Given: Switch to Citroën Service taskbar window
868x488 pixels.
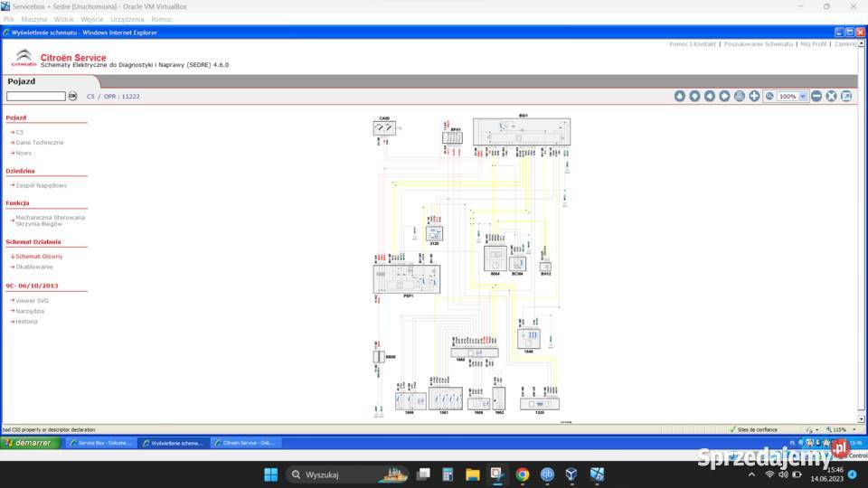Looking at the screenshot, I should (246, 443).
